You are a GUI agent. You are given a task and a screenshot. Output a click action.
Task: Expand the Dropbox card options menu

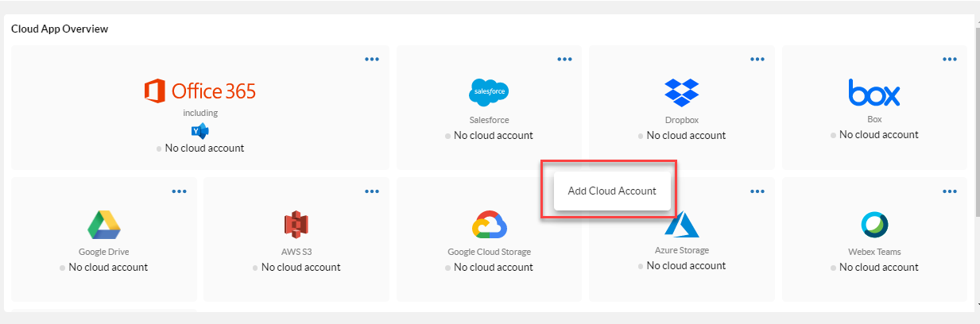click(x=757, y=59)
